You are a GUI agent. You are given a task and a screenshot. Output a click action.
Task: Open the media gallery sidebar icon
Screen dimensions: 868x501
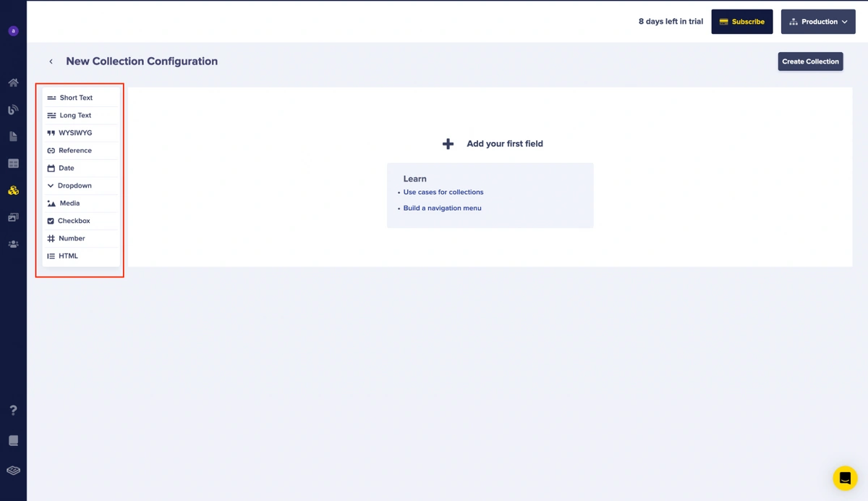tap(13, 217)
